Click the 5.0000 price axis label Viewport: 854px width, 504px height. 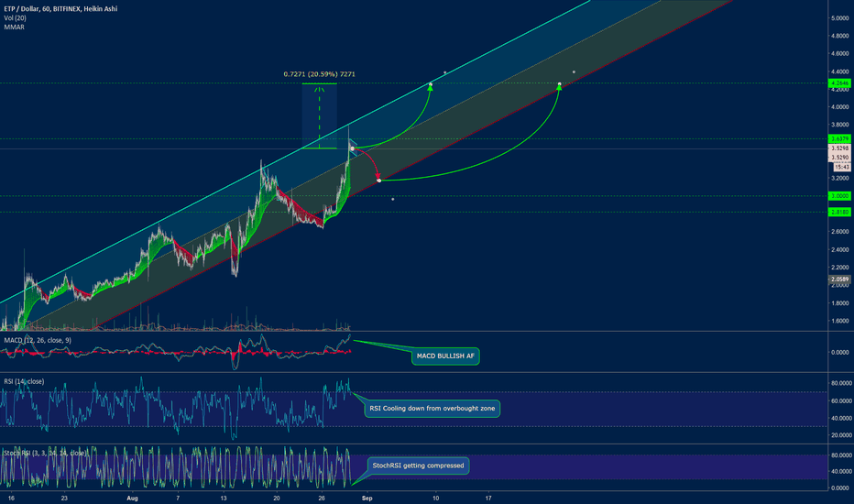pyautogui.click(x=840, y=18)
